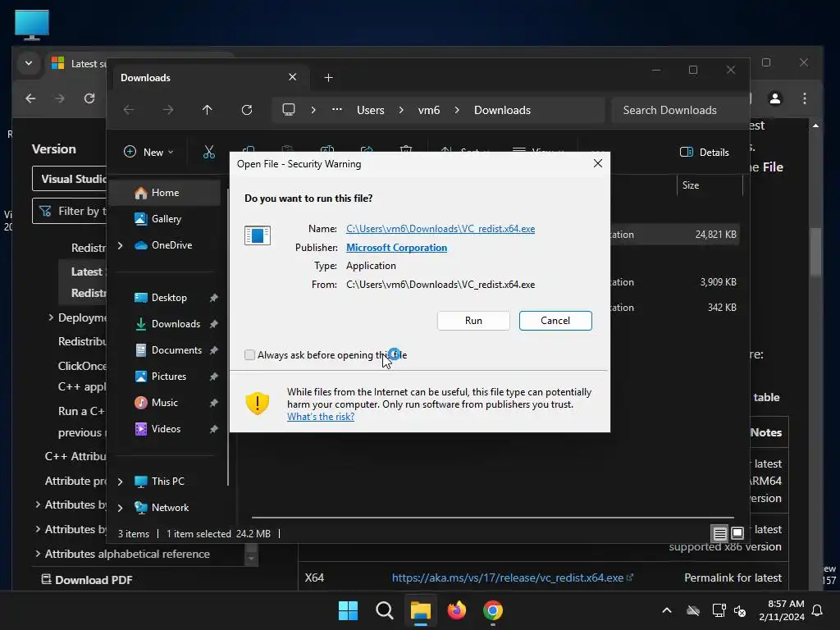Screen dimensions: 840x630
Task: Open the Windows Start menu
Action: (348, 610)
